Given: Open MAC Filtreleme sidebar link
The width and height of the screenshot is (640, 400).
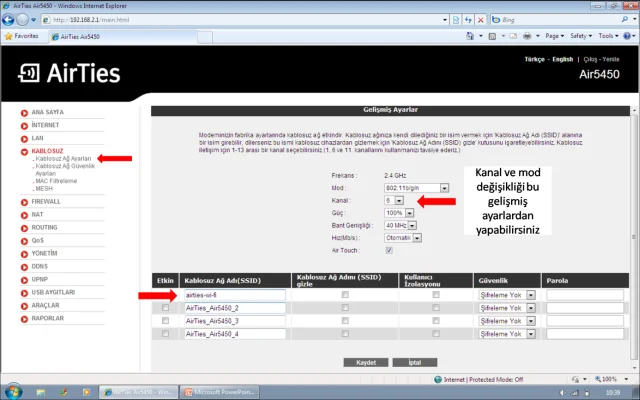Looking at the screenshot, I should (56, 181).
